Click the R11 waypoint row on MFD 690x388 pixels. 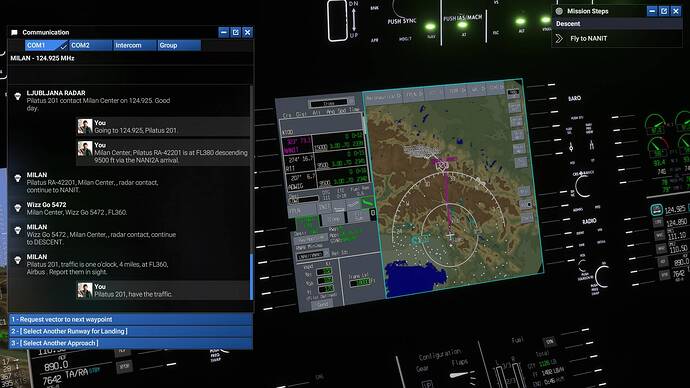[325, 163]
